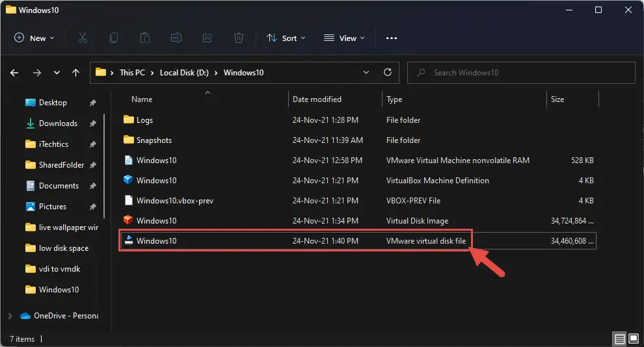Open recent locations dropdown chevron
Viewport: 644px width, 347px height.
[x=57, y=73]
